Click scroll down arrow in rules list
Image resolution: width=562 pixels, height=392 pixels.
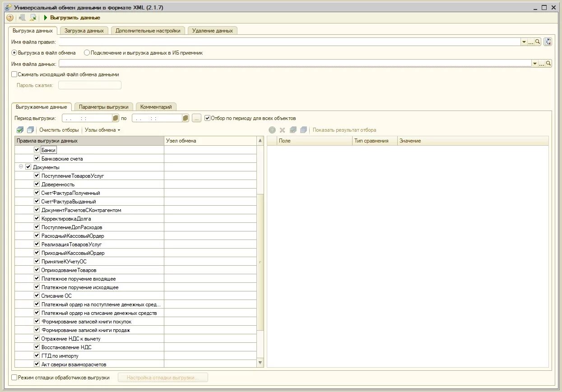(260, 363)
